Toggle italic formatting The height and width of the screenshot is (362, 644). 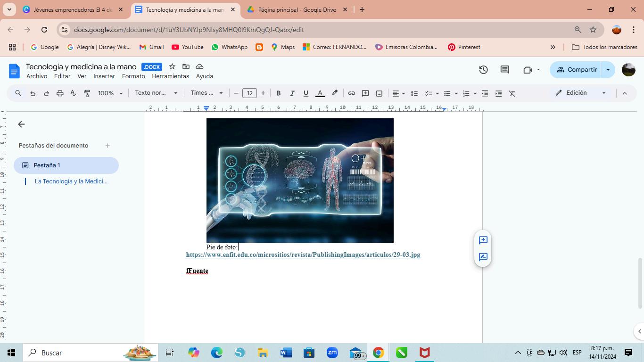click(292, 93)
